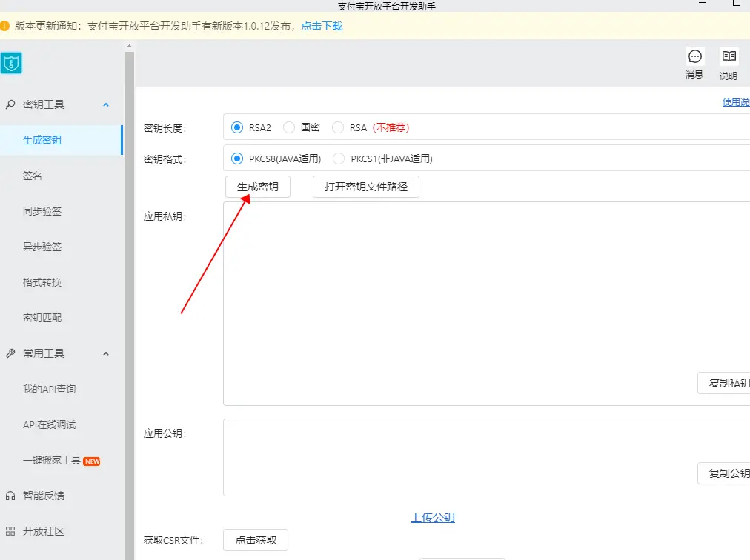Click the 密钥长度: label
This screenshot has height=560, width=750.
click(165, 128)
